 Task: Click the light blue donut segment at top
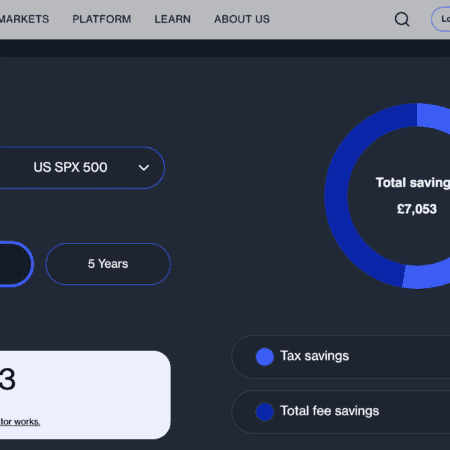click(x=433, y=117)
